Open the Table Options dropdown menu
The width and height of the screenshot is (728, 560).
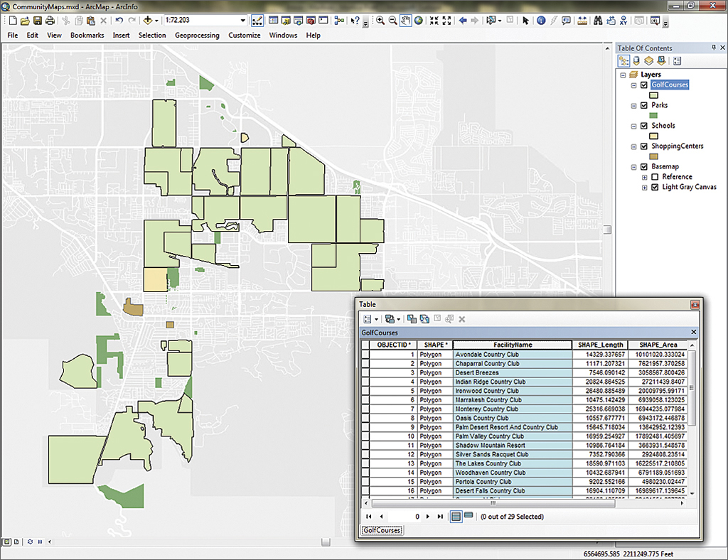370,319
